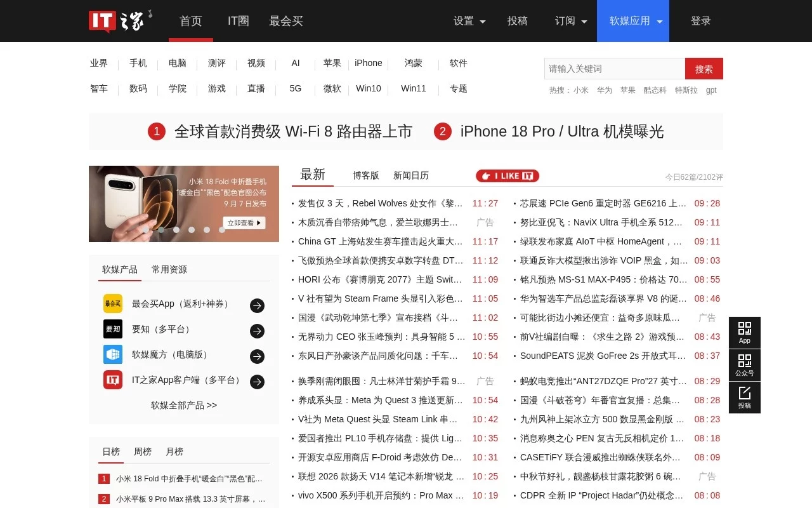Viewport: 812px width, 508px height.
Task: Switch to 软媒产品 tab
Action: click(120, 269)
